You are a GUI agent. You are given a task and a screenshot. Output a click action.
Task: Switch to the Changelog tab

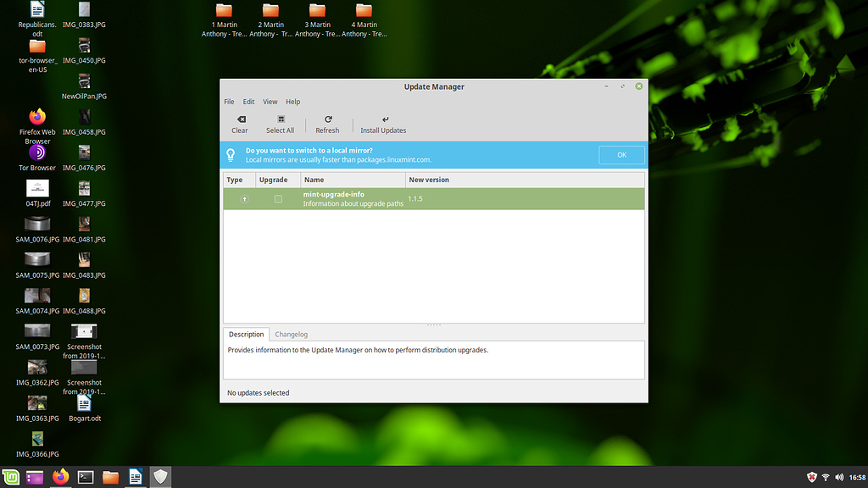point(291,334)
